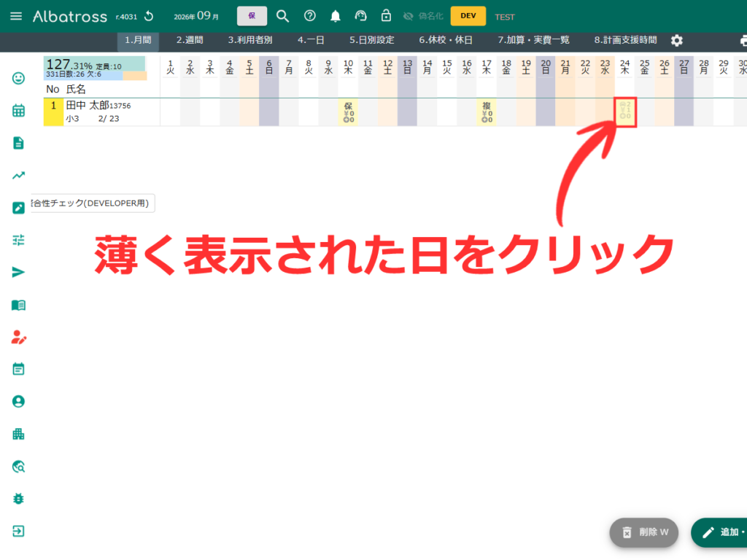Open 整合性チェック edit-square sidebar icon
The height and width of the screenshot is (560, 747).
[18, 208]
